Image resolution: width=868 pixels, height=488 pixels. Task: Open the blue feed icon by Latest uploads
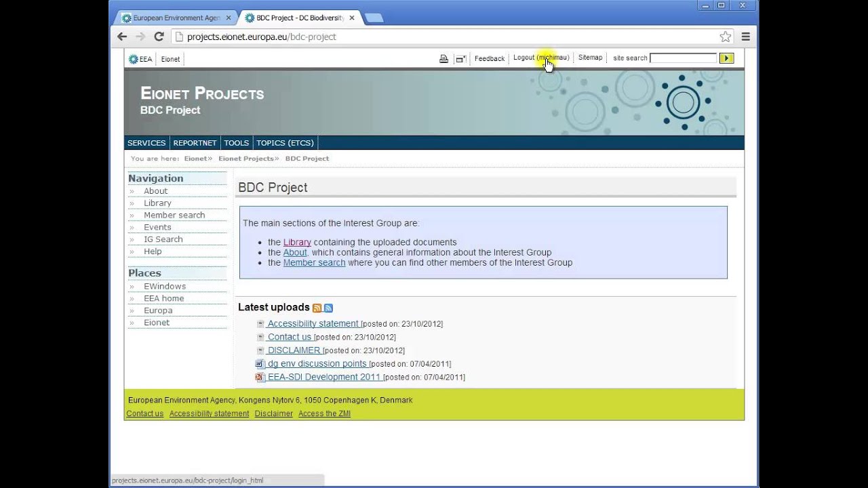click(x=328, y=308)
